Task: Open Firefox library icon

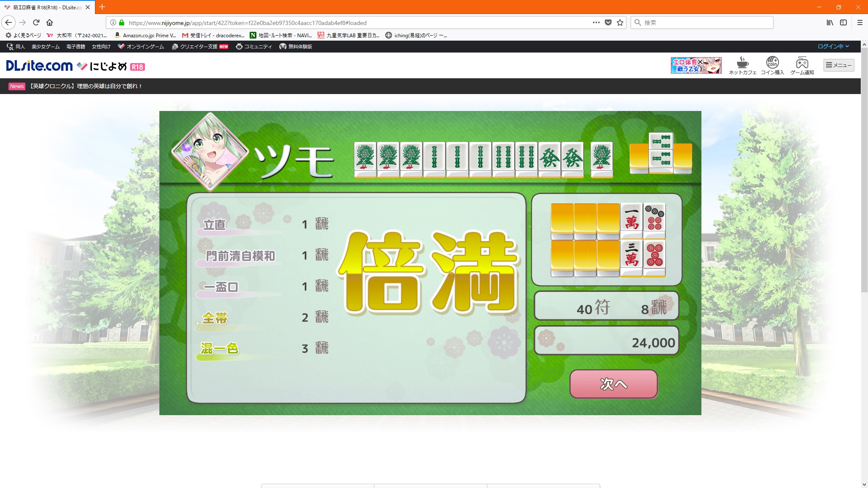Action: (830, 22)
